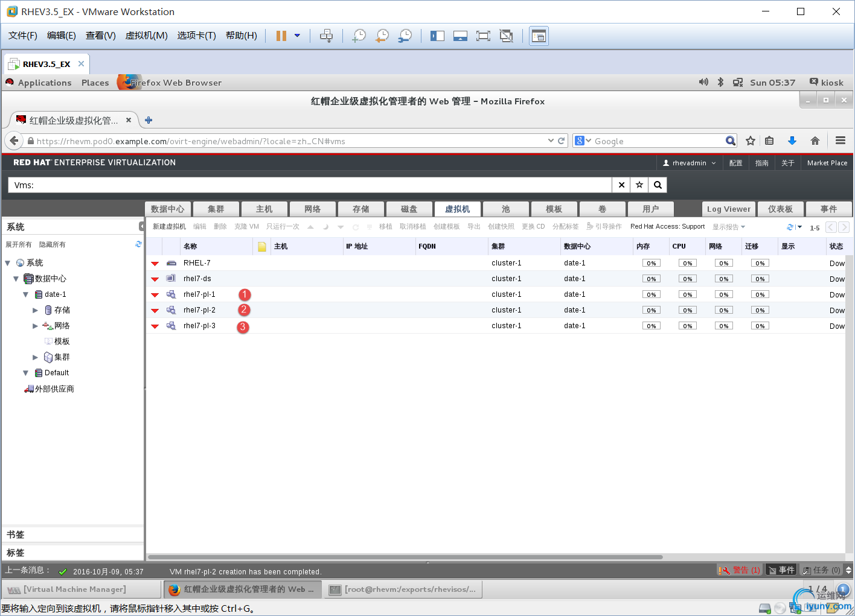The height and width of the screenshot is (616, 855).
Task: Click Firefox back arrow button
Action: pos(14,141)
